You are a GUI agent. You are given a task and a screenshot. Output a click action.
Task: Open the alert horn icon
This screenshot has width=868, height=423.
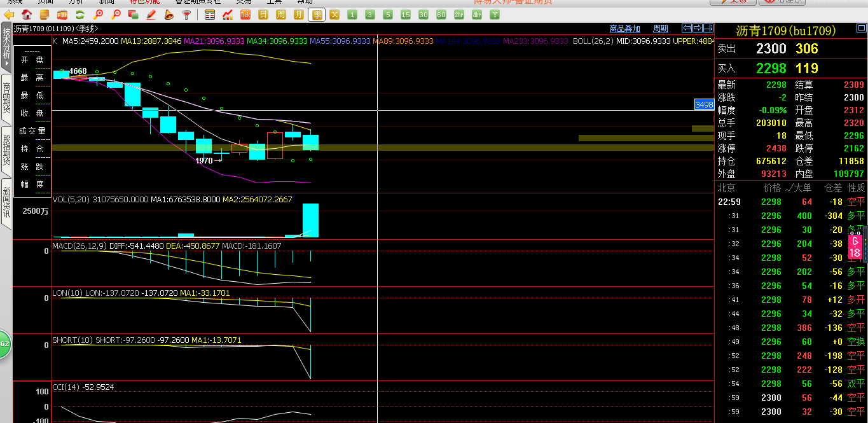(x=169, y=14)
